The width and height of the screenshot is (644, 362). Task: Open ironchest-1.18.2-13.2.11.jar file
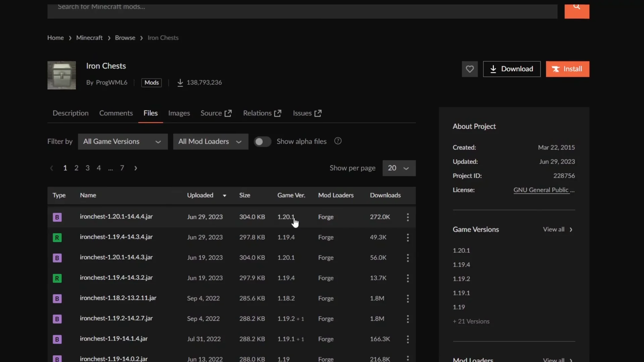[118, 298]
